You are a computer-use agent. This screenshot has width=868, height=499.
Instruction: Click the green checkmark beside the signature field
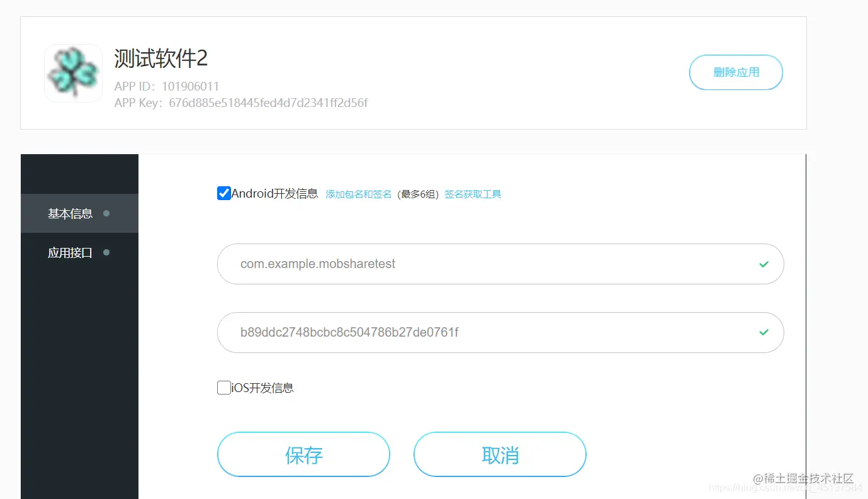764,332
